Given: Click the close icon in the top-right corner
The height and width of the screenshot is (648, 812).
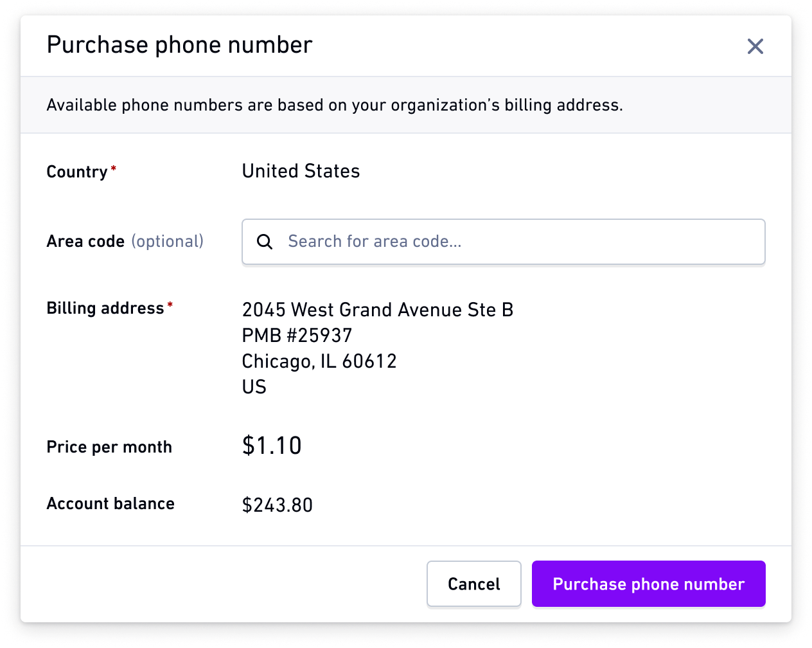Looking at the screenshot, I should [755, 46].
